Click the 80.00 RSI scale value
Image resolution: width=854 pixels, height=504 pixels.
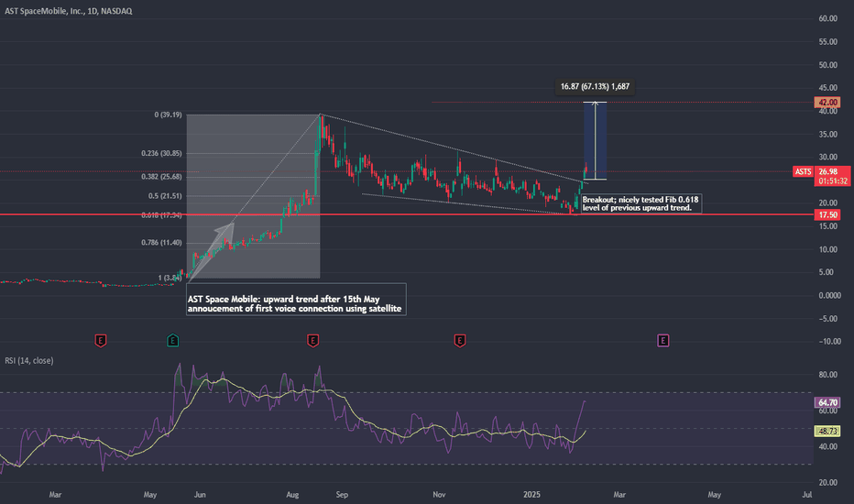tap(827, 375)
